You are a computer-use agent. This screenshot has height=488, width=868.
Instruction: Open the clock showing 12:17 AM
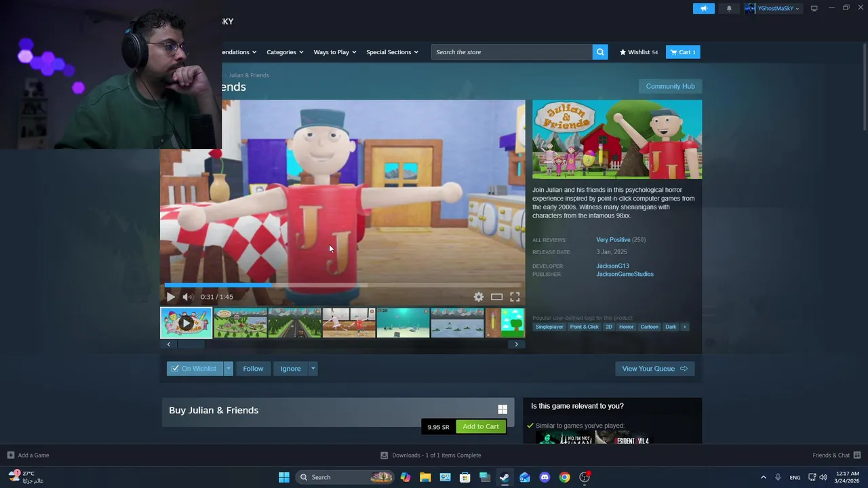848,477
